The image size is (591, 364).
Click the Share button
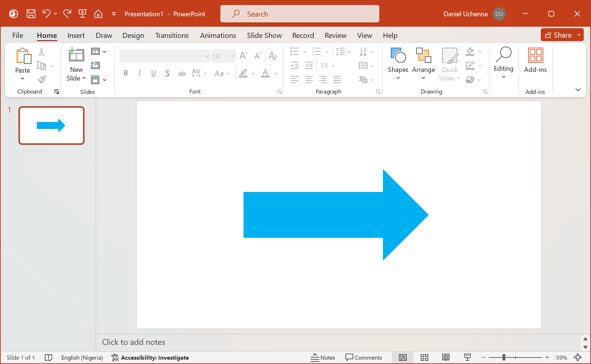[x=558, y=35]
